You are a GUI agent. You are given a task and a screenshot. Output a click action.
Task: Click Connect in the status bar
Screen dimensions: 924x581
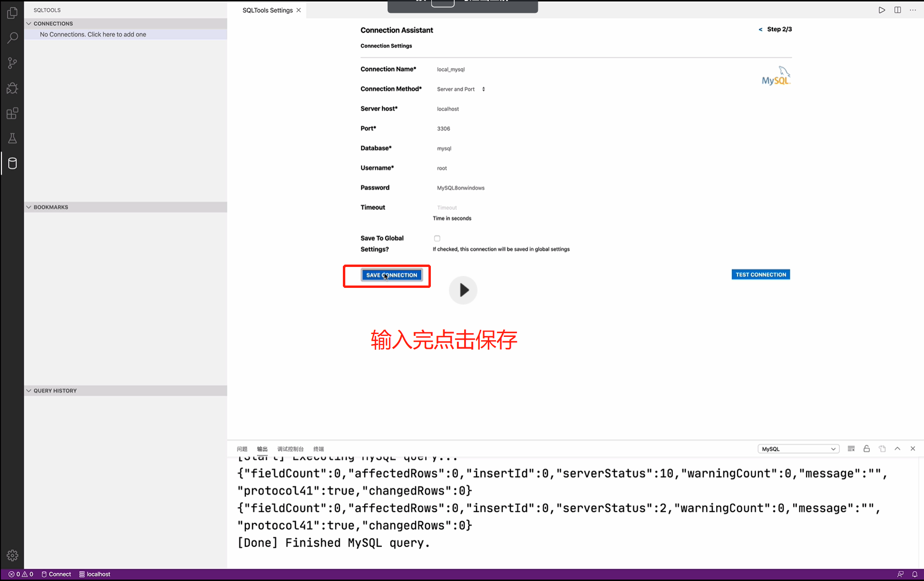click(x=56, y=574)
